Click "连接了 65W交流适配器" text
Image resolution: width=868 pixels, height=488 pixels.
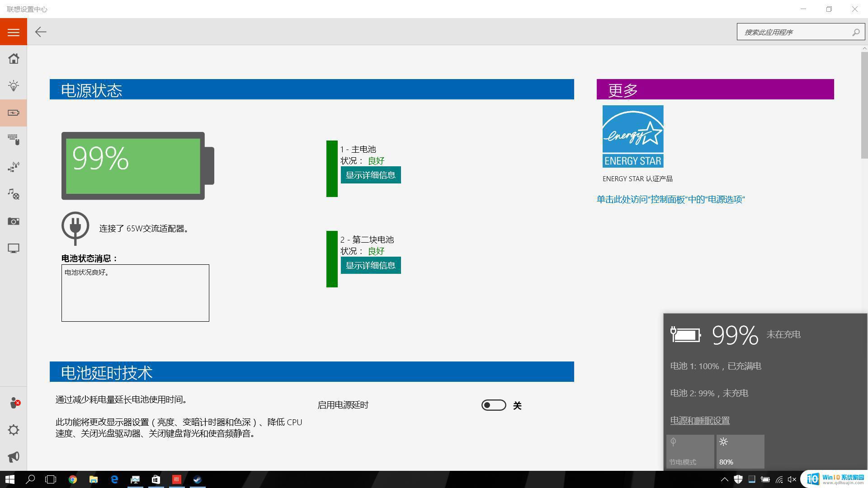[x=144, y=229]
